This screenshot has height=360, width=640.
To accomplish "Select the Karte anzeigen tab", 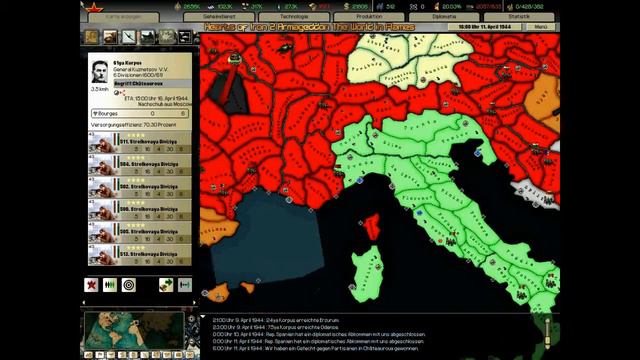I will [x=123, y=18].
